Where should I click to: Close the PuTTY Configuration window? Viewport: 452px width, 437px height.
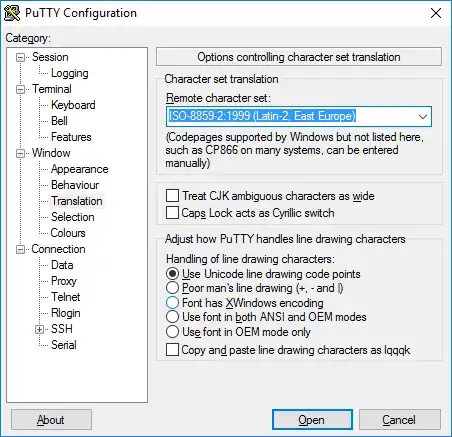coord(436,13)
